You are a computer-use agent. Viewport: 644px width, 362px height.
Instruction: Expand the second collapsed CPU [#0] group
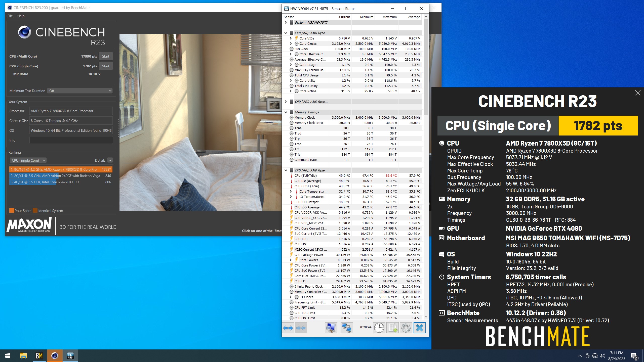[286, 102]
